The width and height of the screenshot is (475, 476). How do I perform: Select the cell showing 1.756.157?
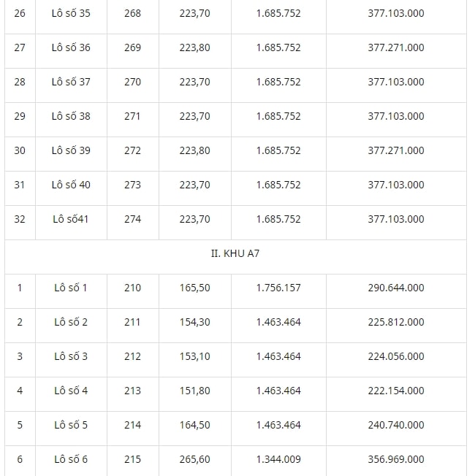point(278,288)
